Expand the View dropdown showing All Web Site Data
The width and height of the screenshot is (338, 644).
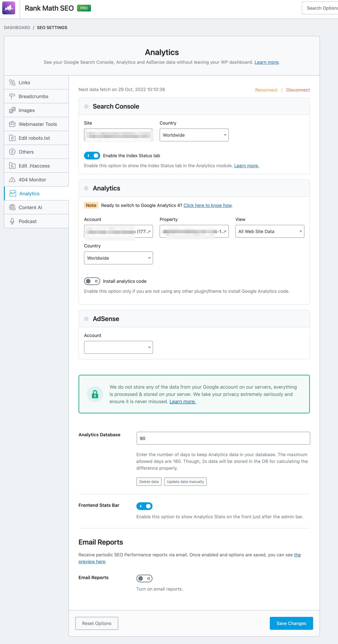pos(269,231)
